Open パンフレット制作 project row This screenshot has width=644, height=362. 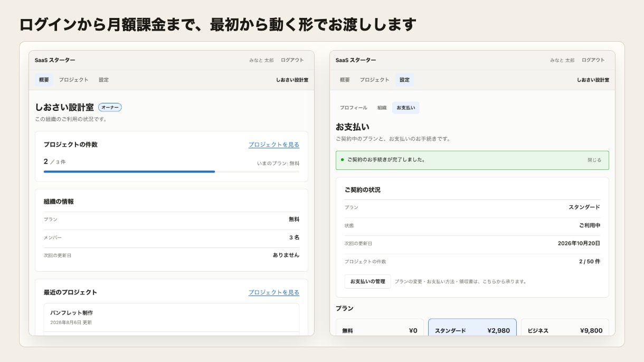(172, 317)
